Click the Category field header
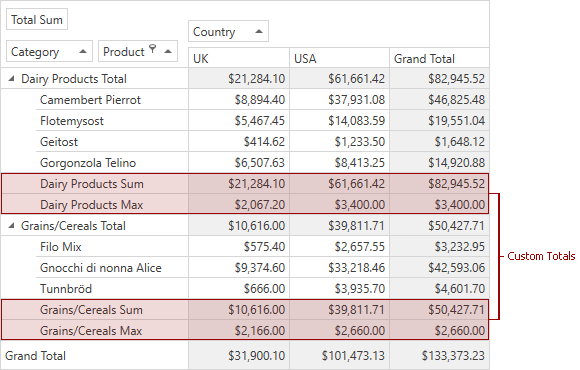 point(49,51)
